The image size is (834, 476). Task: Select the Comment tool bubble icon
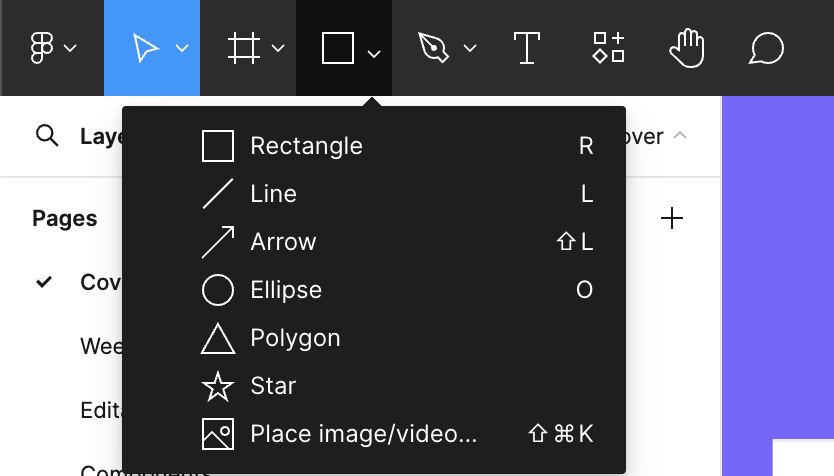[x=766, y=48]
